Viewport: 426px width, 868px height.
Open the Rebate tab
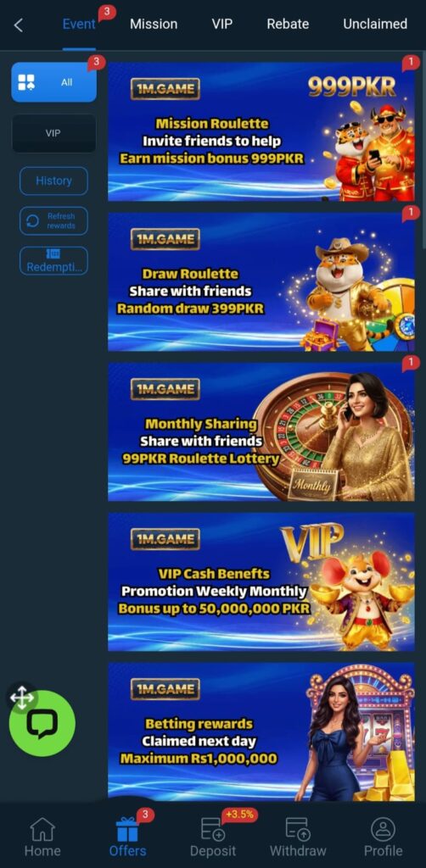[x=288, y=24]
